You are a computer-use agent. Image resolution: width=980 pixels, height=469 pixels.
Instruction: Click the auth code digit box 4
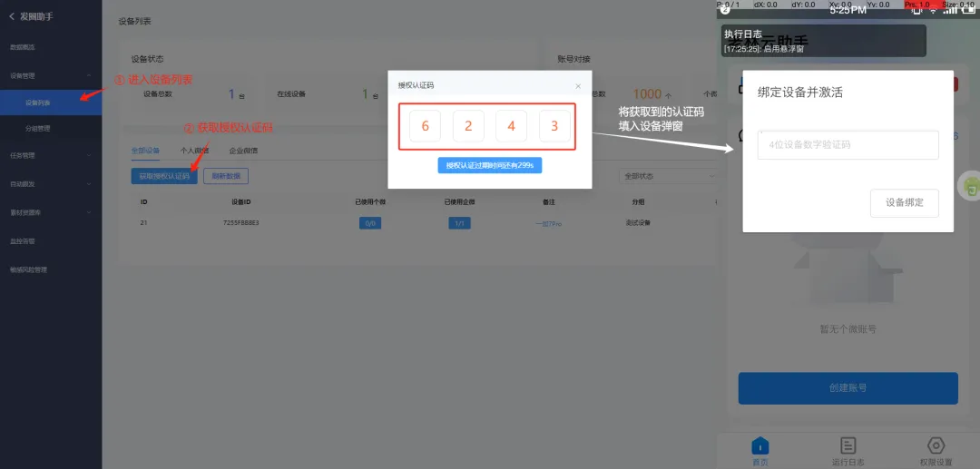pyautogui.click(x=511, y=126)
